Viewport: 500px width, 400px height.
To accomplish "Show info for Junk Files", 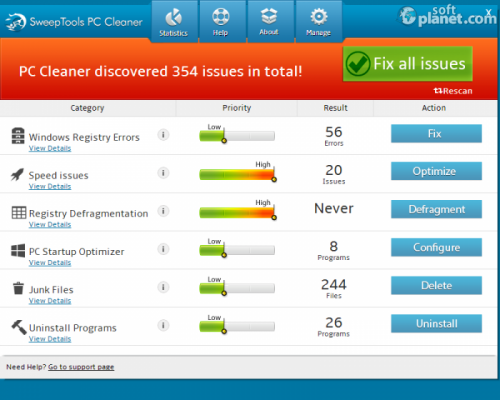I will coord(163,287).
